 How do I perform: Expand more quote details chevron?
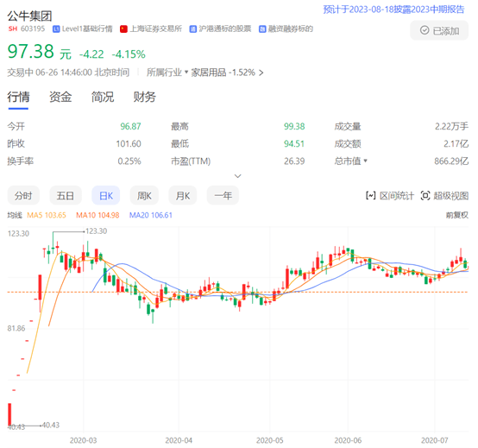(238, 176)
